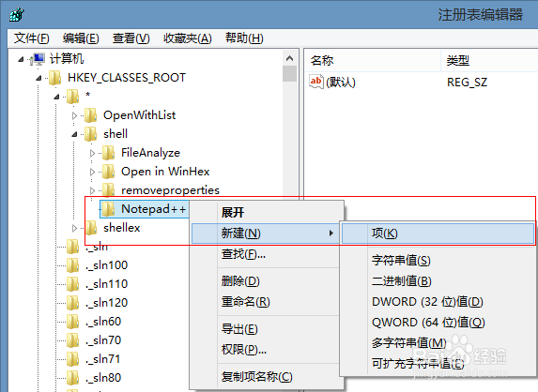
Task: Click the tree scrollbar up arrow
Action: [x=289, y=58]
